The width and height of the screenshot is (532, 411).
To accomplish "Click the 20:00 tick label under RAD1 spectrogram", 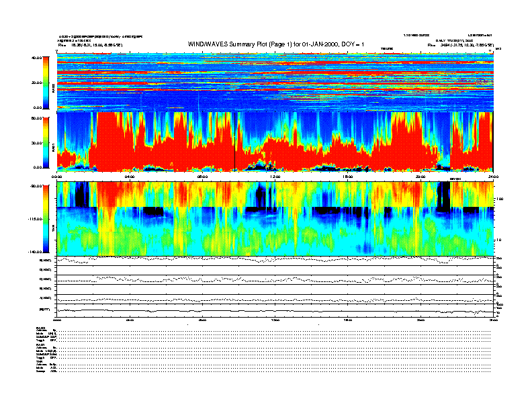I will [x=420, y=177].
